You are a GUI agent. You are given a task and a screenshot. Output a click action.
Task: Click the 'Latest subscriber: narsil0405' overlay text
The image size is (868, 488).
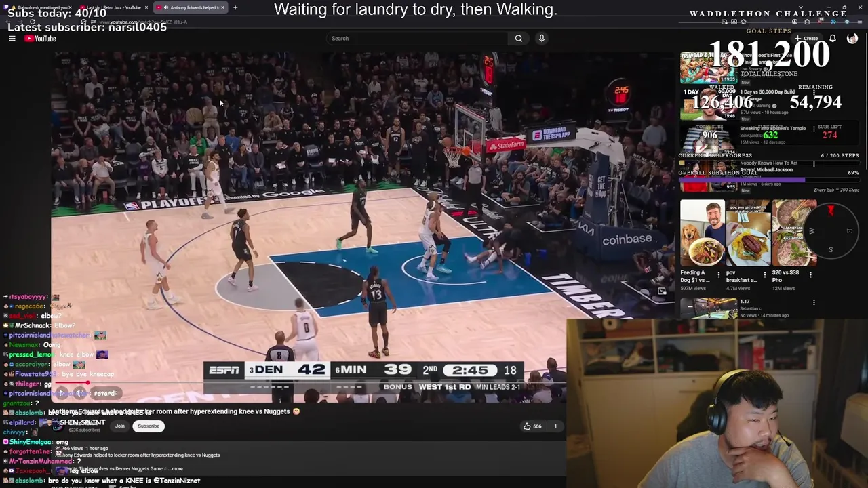pyautogui.click(x=87, y=27)
